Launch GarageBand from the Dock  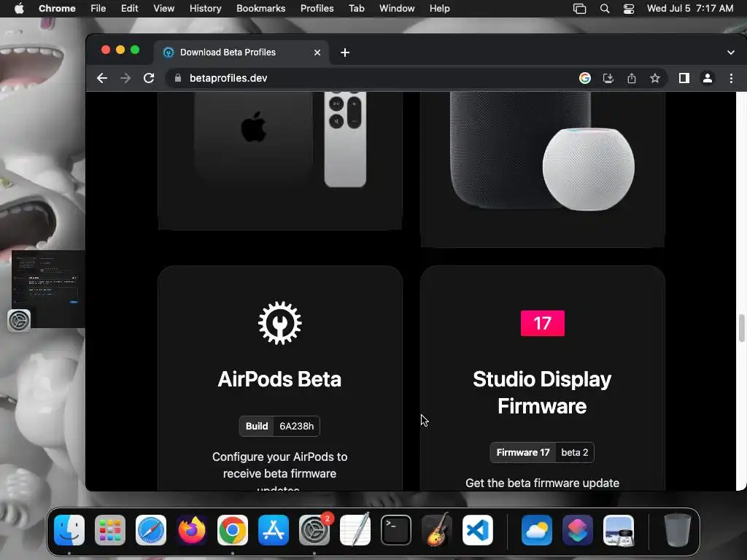coord(437,530)
